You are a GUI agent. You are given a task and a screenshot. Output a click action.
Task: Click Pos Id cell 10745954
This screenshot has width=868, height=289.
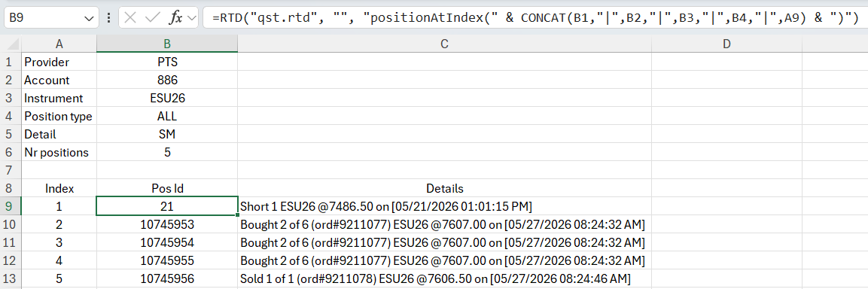coord(167,242)
